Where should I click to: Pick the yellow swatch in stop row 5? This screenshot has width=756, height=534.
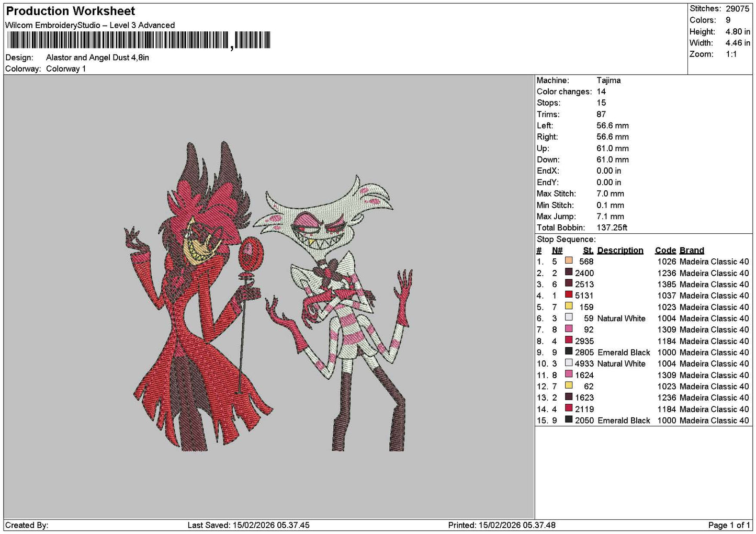coord(569,306)
